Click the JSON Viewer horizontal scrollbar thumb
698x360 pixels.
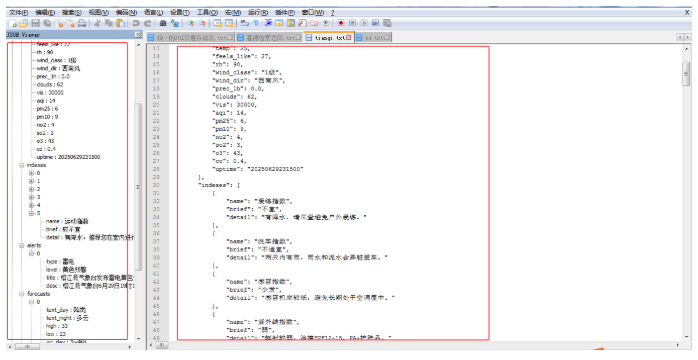coord(27,346)
